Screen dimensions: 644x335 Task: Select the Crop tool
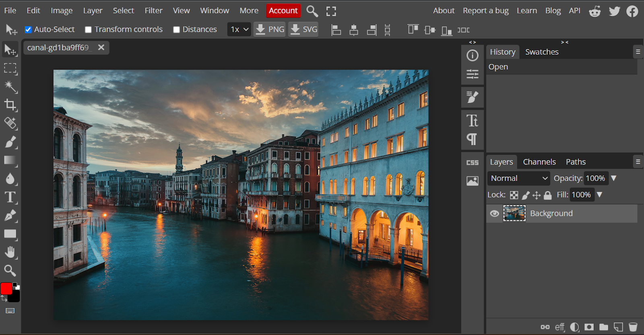[x=10, y=105]
